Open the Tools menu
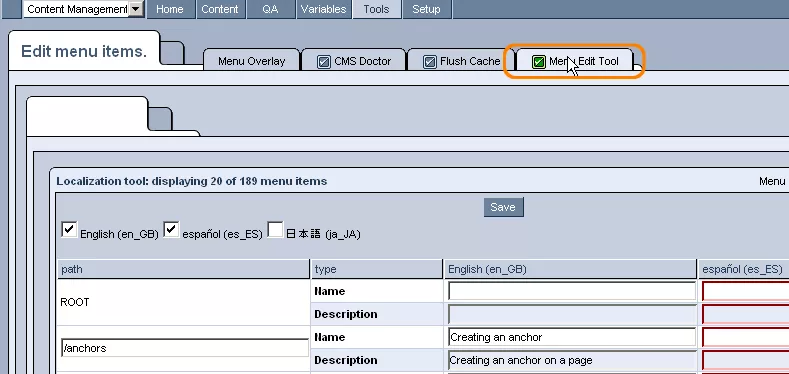Image resolution: width=789 pixels, height=374 pixels. click(376, 9)
